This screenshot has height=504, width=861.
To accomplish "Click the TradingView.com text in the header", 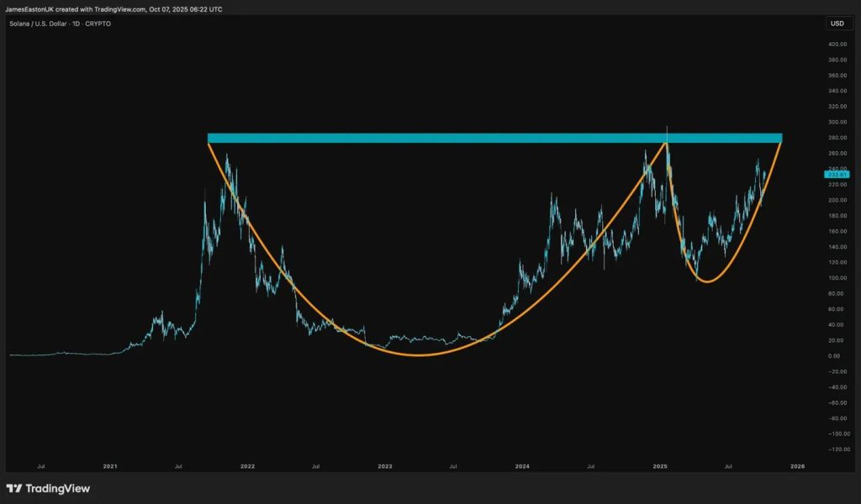I will click(x=121, y=8).
